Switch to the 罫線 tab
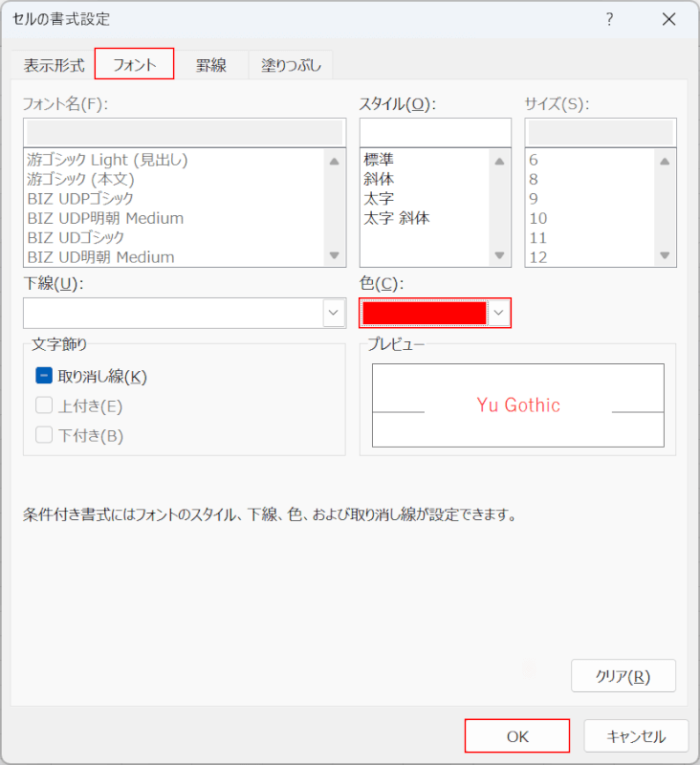The height and width of the screenshot is (765, 700). [x=211, y=65]
